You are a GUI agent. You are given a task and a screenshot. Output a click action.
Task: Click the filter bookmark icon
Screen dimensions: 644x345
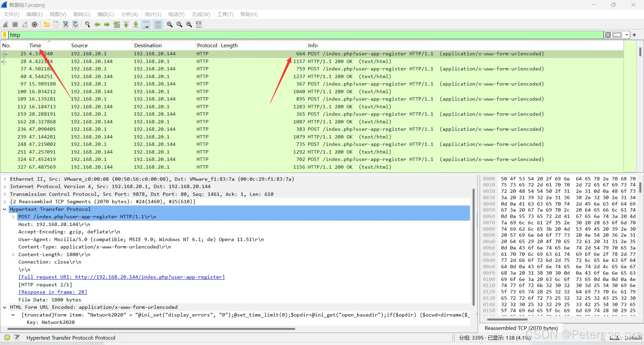tap(5, 35)
